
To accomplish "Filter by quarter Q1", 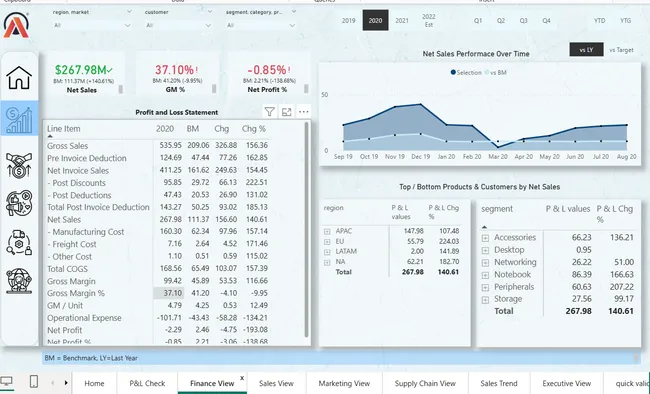I will (478, 20).
